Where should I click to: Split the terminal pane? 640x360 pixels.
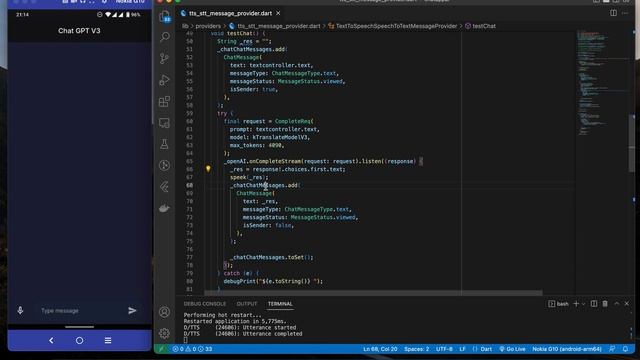(594, 304)
